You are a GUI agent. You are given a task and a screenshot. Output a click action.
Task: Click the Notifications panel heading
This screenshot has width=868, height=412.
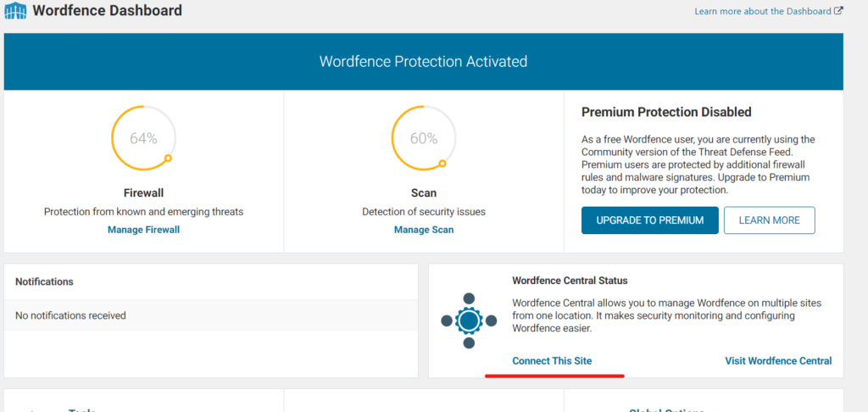[44, 281]
